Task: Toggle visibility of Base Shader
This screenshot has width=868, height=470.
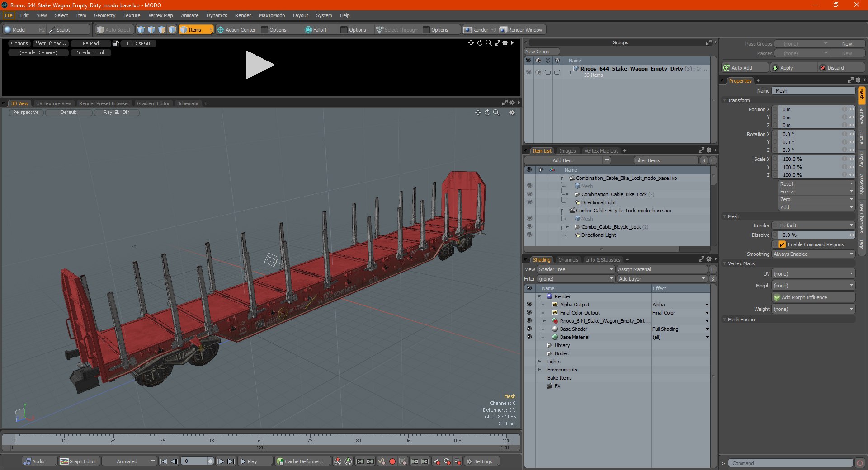Action: (529, 329)
